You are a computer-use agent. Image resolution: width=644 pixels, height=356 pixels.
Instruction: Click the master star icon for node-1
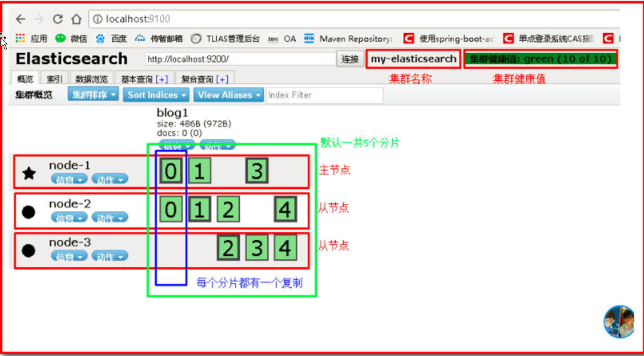click(x=29, y=173)
